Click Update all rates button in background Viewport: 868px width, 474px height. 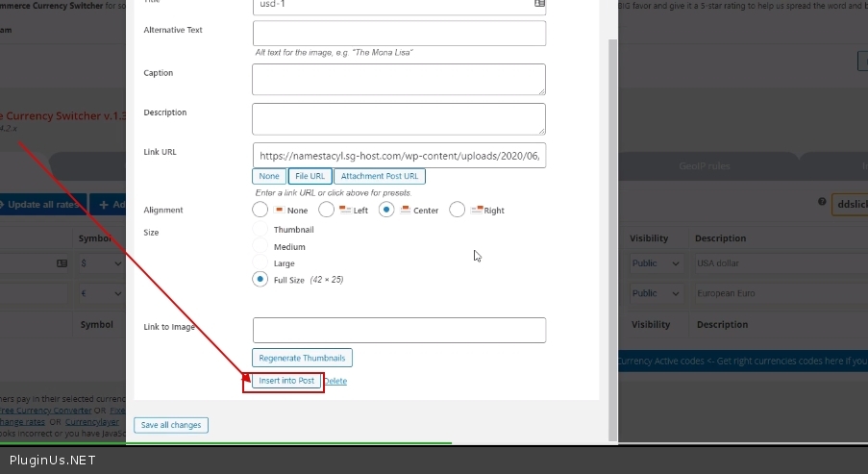(x=42, y=205)
